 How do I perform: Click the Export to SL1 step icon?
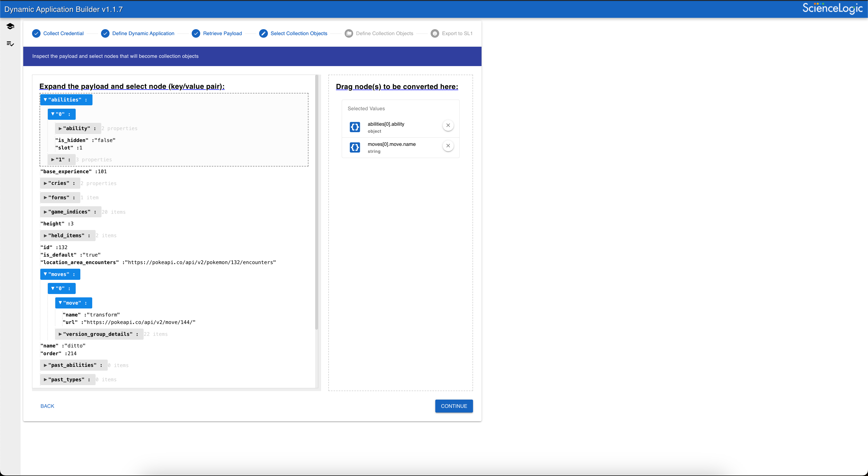tap(435, 33)
